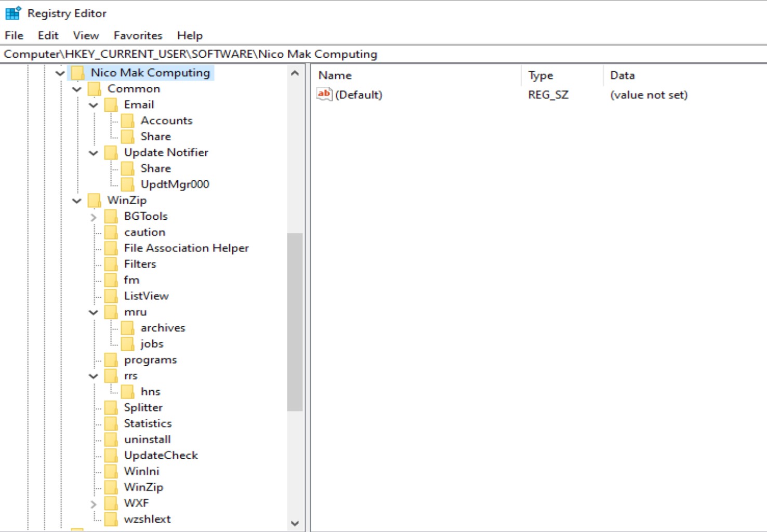Click the ab string icon beside (Default)
The width and height of the screenshot is (767, 532).
323,94
